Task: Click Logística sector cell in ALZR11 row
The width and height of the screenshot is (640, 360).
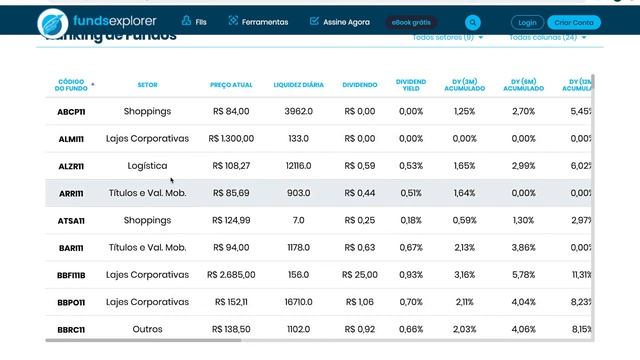Action: [147, 166]
